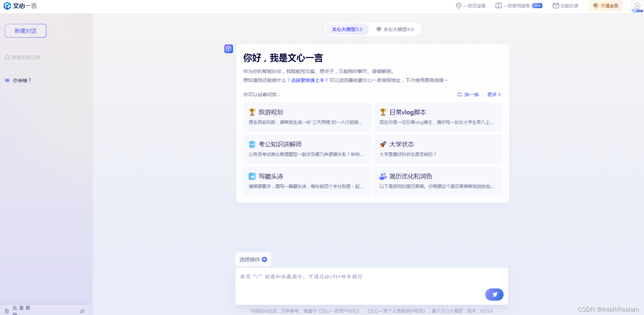644x315 pixels.
Task: Open 文心一言个人信息保护规则 link
Action: [397, 311]
